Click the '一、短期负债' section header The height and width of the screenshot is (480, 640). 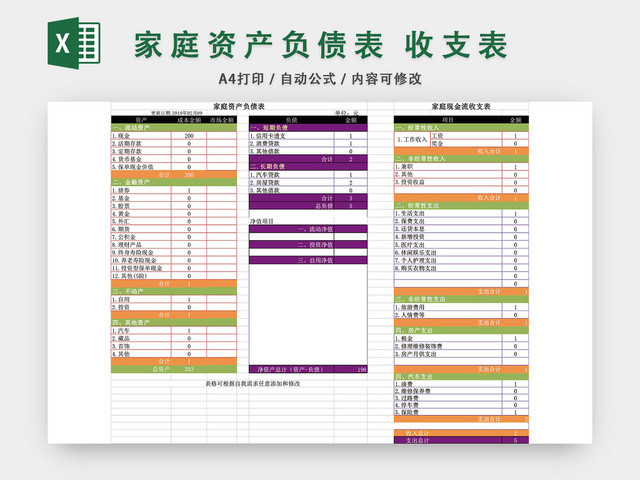308,128
